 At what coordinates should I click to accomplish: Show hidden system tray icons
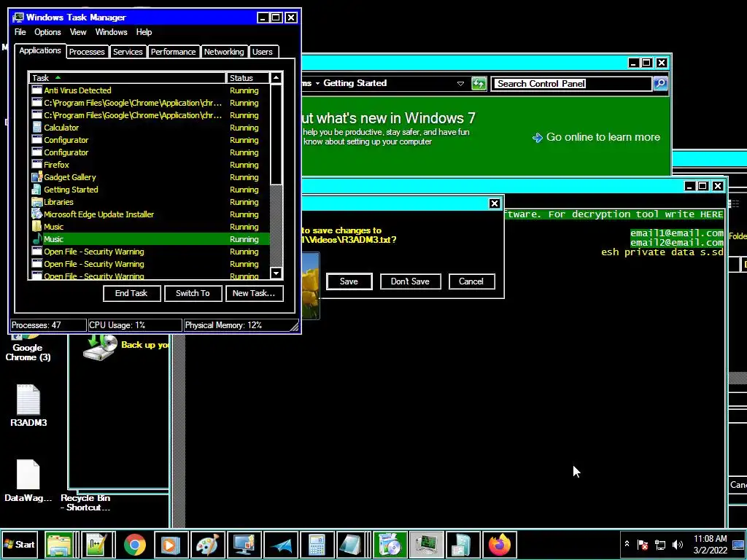[627, 544]
